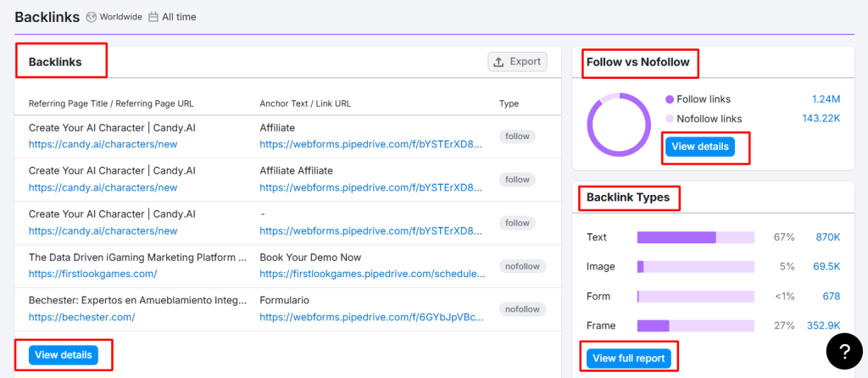Click the 352.9K Frame backlinks count
The image size is (868, 378).
(824, 325)
